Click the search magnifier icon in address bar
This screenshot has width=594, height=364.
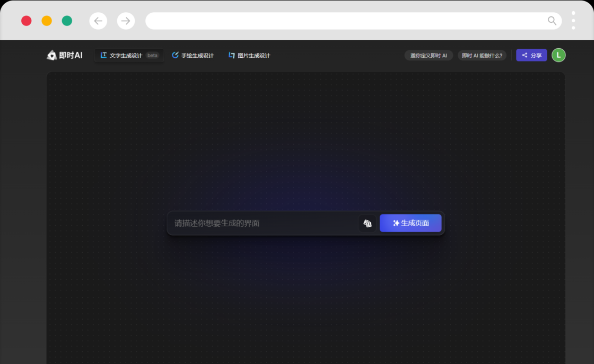click(552, 21)
